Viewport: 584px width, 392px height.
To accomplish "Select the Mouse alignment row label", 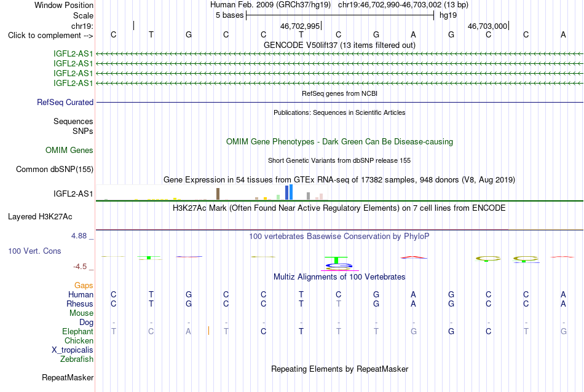I will click(x=81, y=313).
